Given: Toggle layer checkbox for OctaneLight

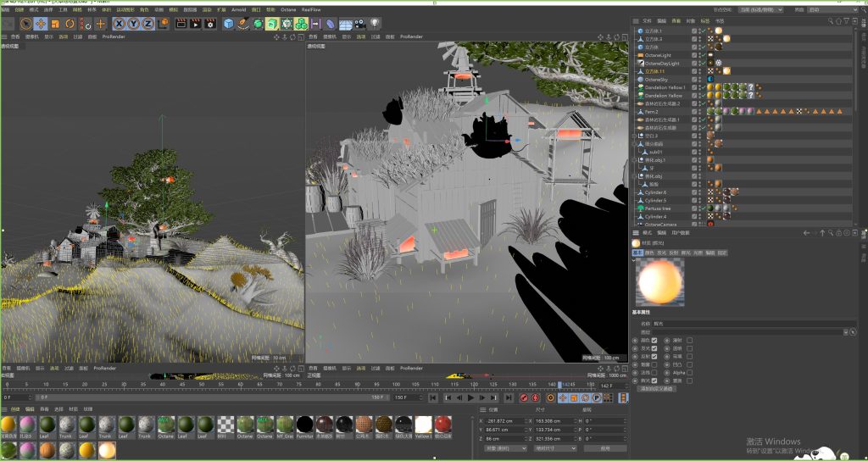Looking at the screenshot, I should tap(694, 55).
